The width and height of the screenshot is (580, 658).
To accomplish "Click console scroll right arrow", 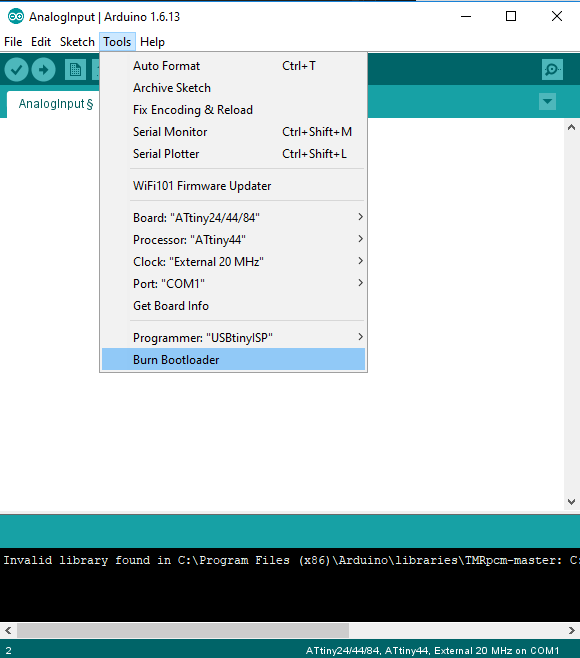I will point(572,630).
